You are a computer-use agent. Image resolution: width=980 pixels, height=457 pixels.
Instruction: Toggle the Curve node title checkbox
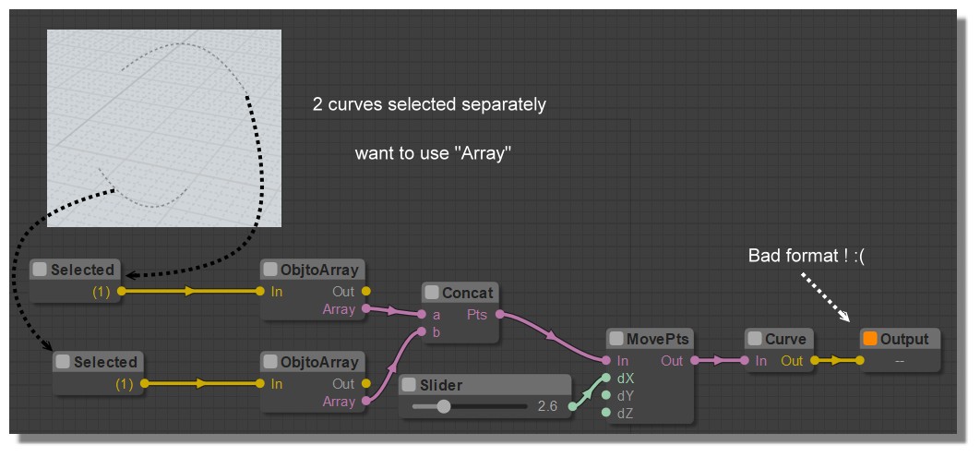click(755, 339)
